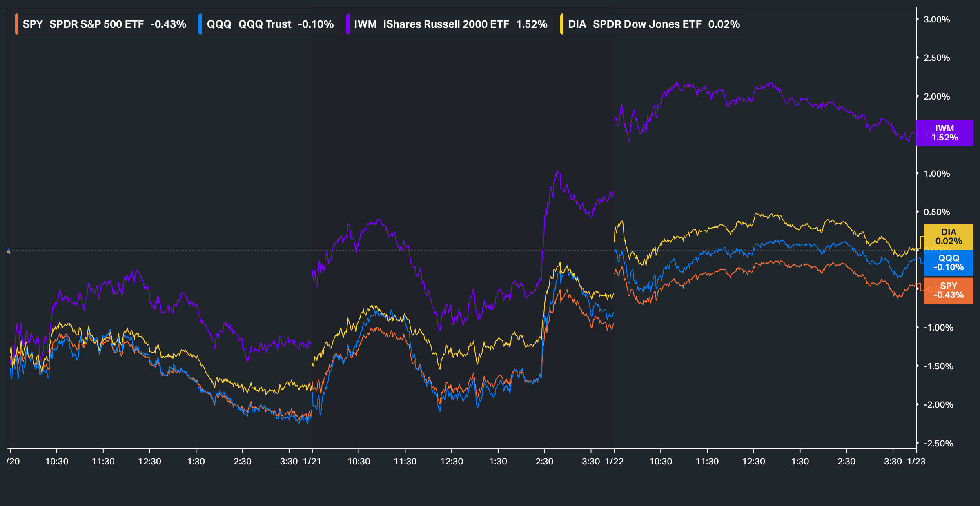
Task: Select the QQQ Trust legend entry
Action: point(270,24)
